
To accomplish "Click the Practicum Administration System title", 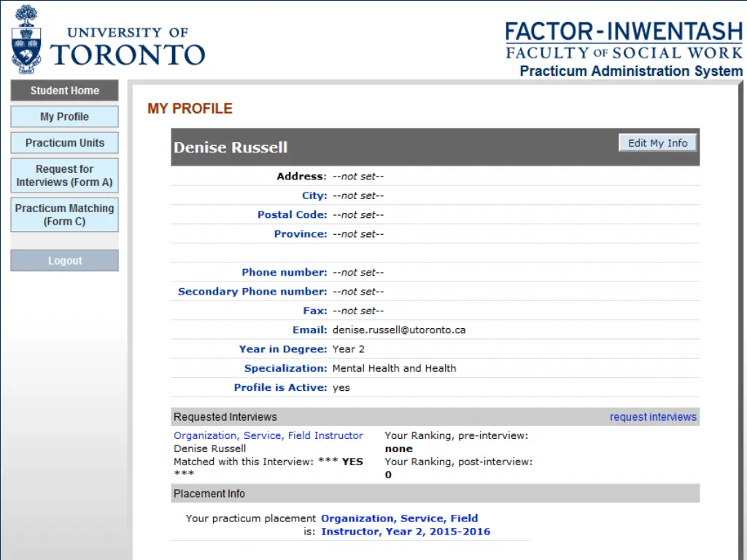I will pos(631,71).
